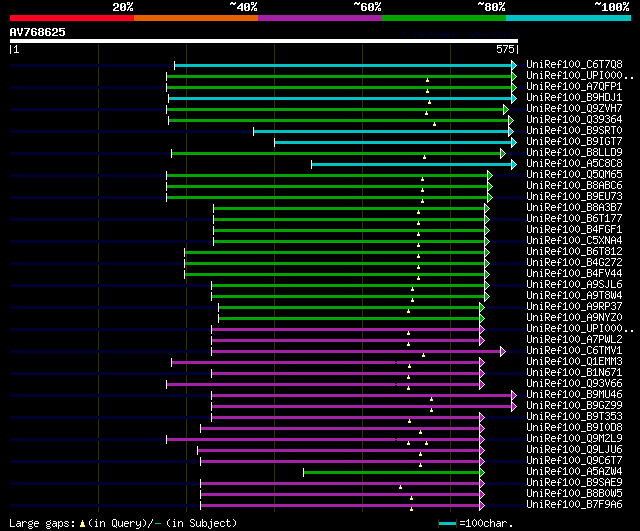Open hit UniRef100_Q9ZVH7
This screenshot has height=531, width=640.
point(574,109)
